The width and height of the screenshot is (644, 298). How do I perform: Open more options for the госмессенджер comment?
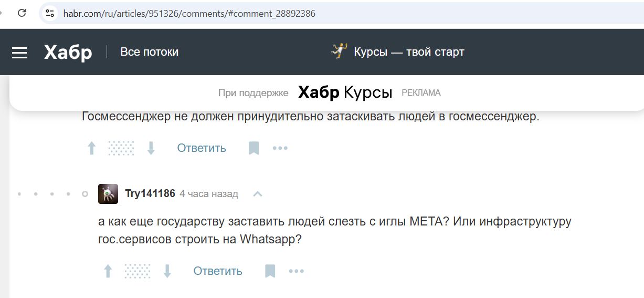(280, 148)
